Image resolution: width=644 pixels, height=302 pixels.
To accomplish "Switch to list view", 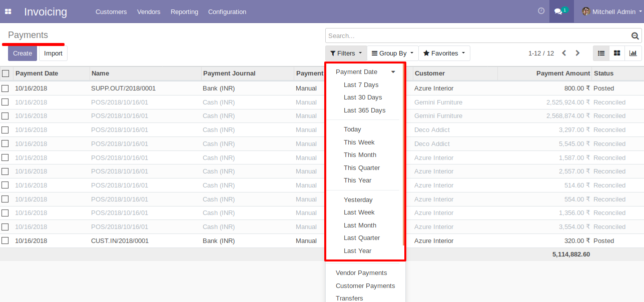I will pos(601,53).
